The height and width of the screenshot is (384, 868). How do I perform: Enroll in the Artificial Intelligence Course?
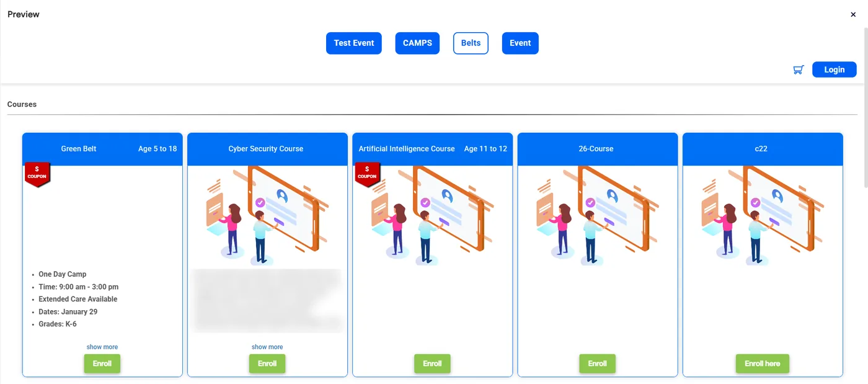click(432, 364)
